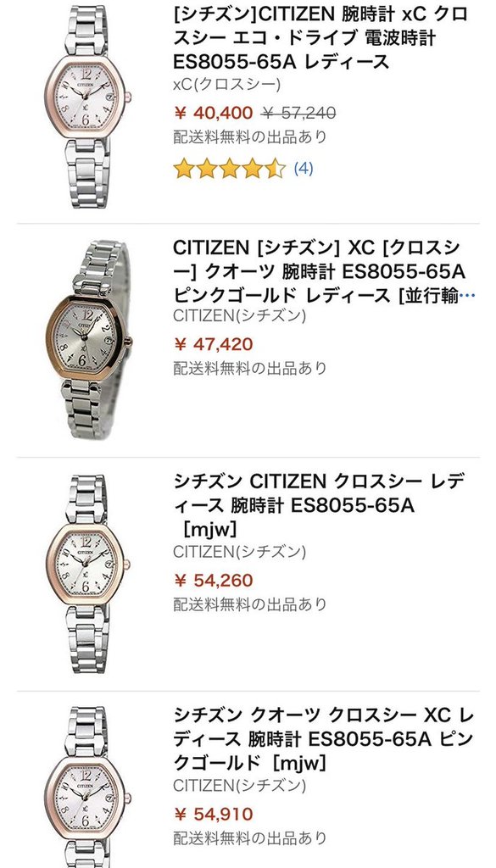
Task: Click the ¥ 40,400 price
Action: point(213,113)
